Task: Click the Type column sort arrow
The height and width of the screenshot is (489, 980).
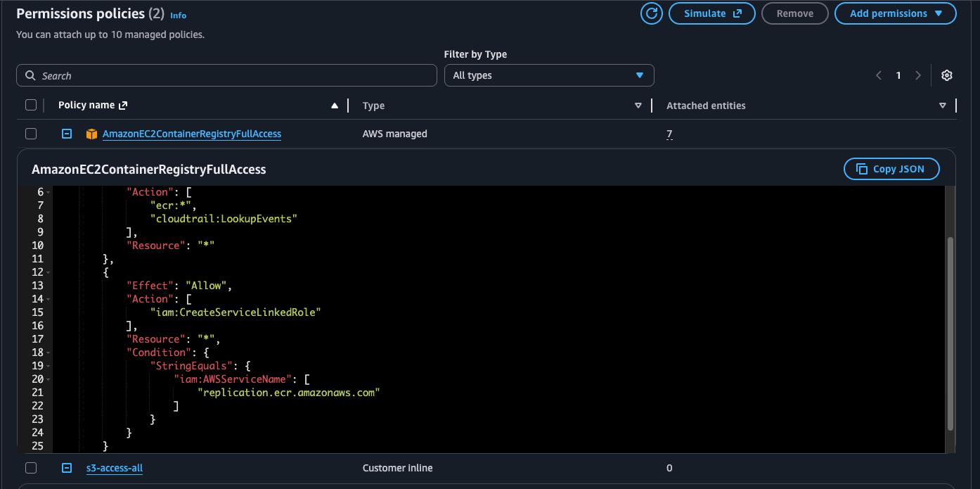Action: pos(638,106)
